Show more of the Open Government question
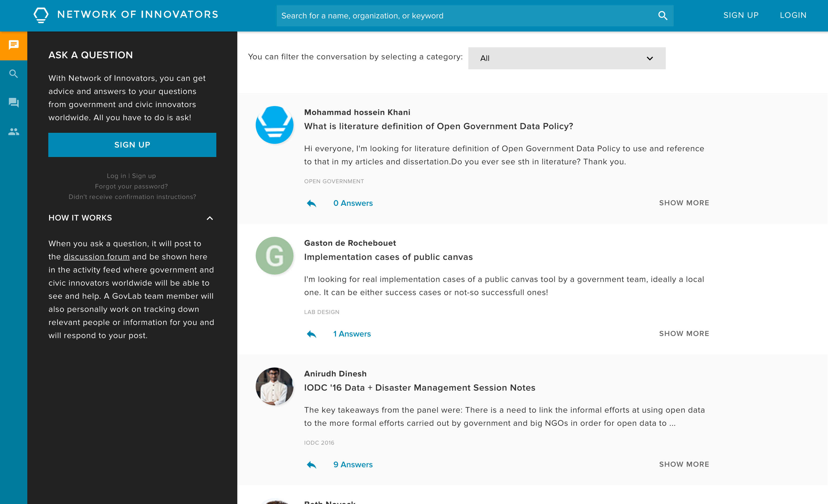This screenshot has width=828, height=504. point(684,203)
